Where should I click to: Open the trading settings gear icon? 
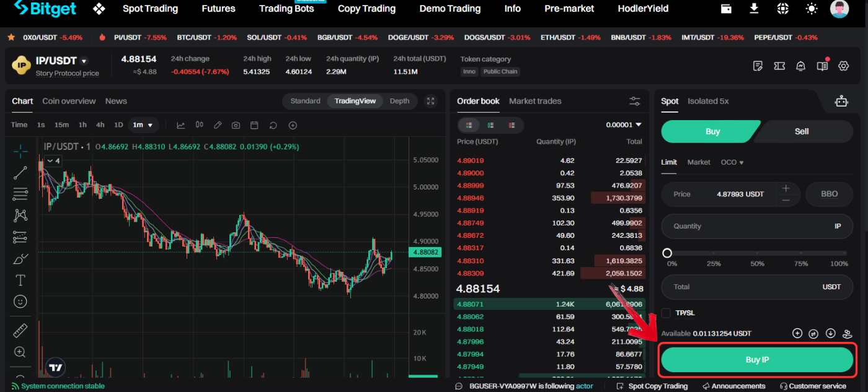tap(843, 66)
